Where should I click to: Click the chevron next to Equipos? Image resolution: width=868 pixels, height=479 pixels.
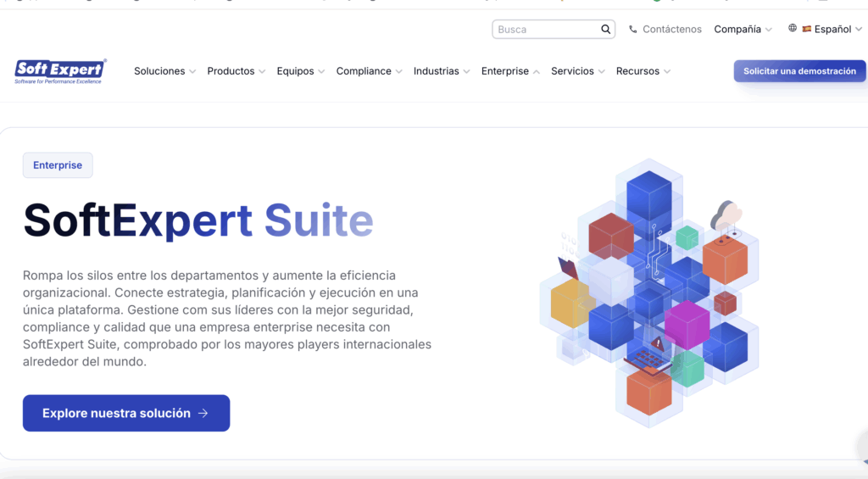point(321,71)
